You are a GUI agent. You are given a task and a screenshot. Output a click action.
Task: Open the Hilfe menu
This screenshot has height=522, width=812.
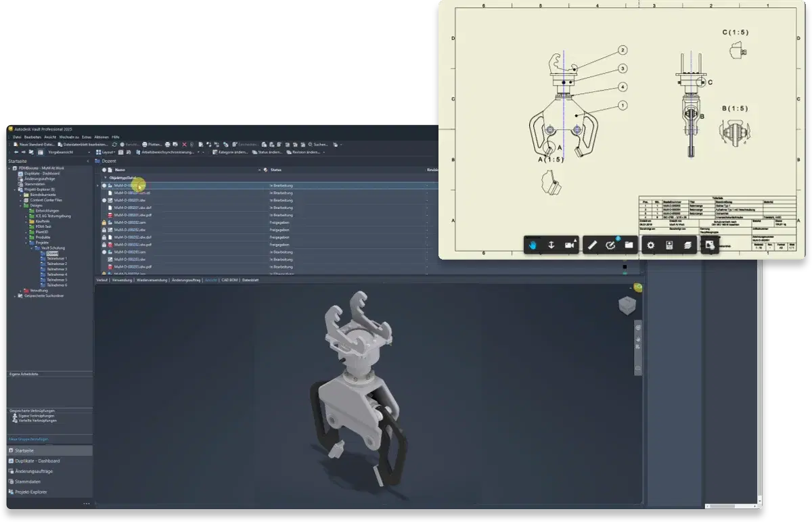point(116,137)
